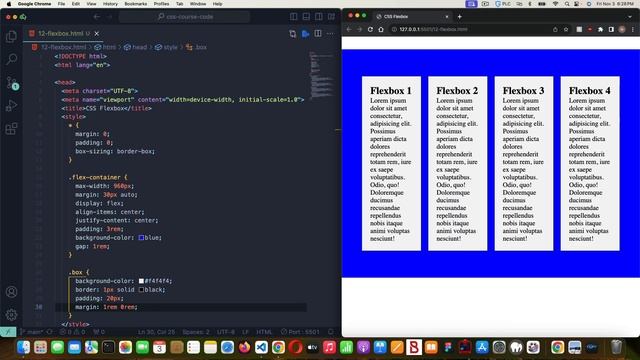Open the Chrome profile avatar
This screenshot has height=360, width=640.
click(x=622, y=29)
